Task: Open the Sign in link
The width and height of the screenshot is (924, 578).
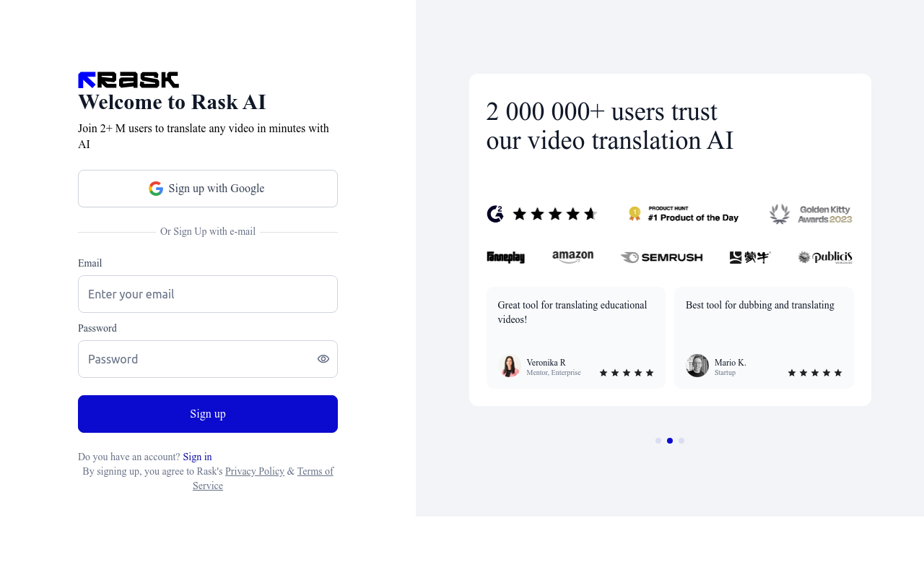Action: pos(197,457)
